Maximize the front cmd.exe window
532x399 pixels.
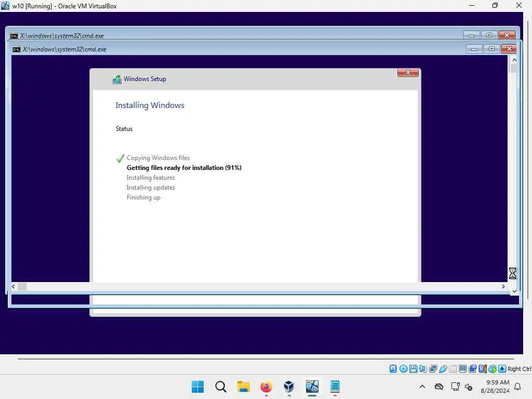(491, 49)
